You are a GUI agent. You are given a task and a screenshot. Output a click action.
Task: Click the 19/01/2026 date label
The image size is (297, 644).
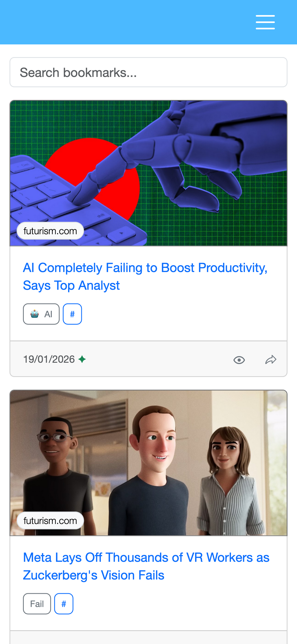coord(49,359)
